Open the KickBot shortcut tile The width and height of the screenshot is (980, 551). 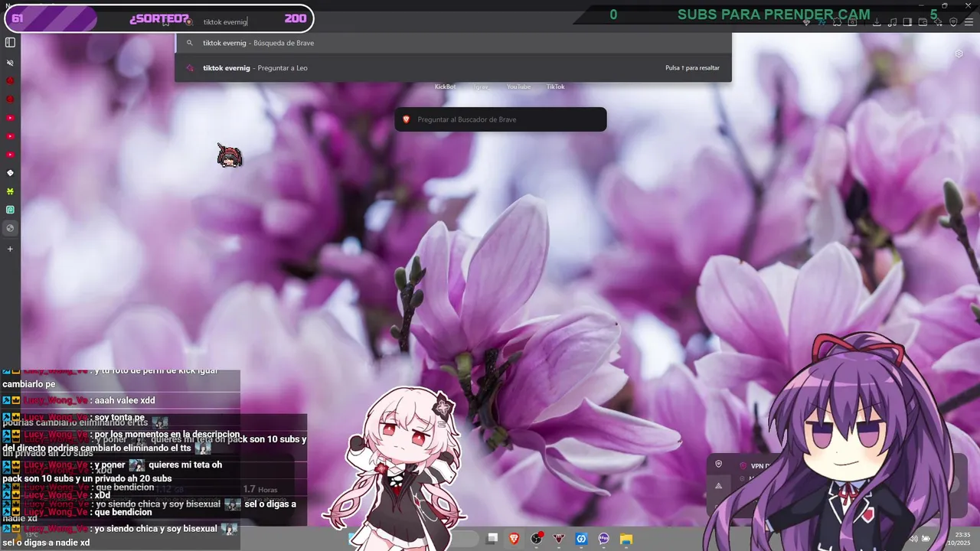tap(445, 86)
